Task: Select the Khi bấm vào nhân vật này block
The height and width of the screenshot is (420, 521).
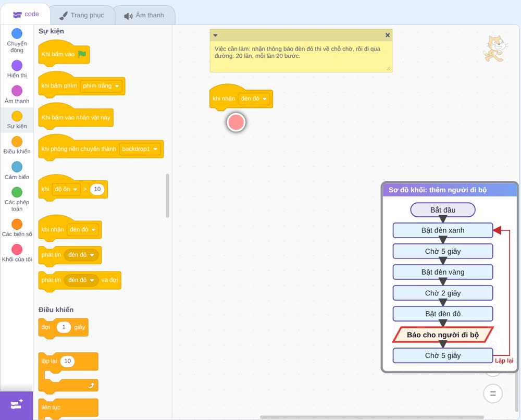Action: click(x=76, y=116)
